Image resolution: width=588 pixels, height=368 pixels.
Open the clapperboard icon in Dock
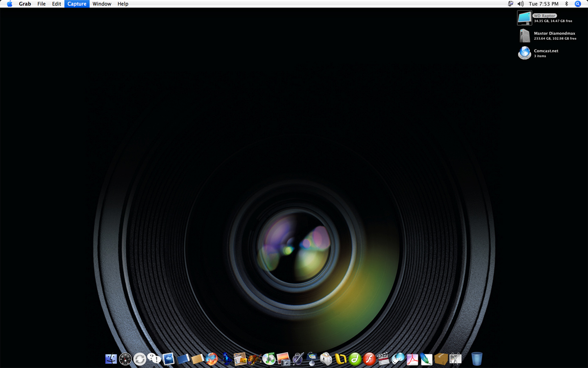point(383,359)
